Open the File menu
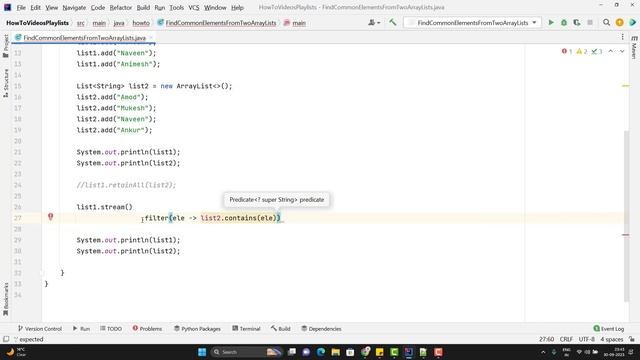The height and width of the screenshot is (360, 640). click(x=21, y=7)
